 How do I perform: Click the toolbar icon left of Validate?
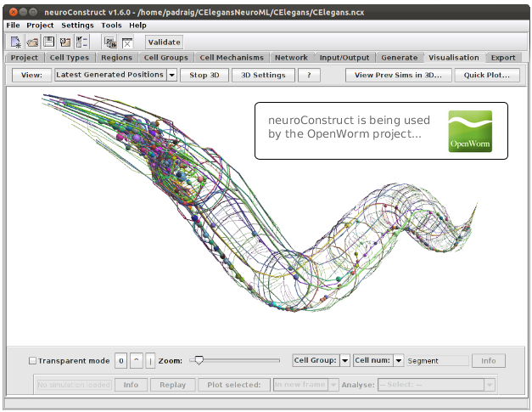(x=126, y=42)
